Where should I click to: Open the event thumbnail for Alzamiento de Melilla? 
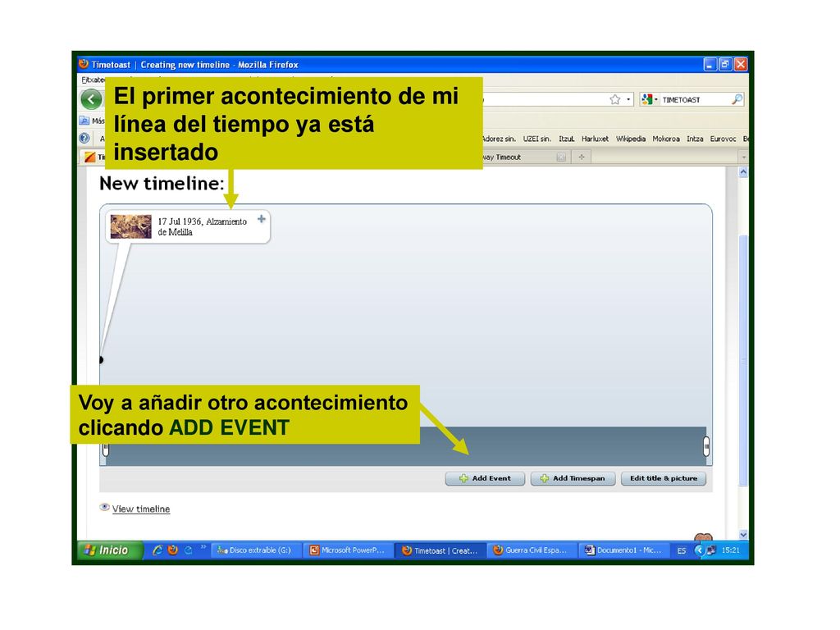tap(130, 226)
